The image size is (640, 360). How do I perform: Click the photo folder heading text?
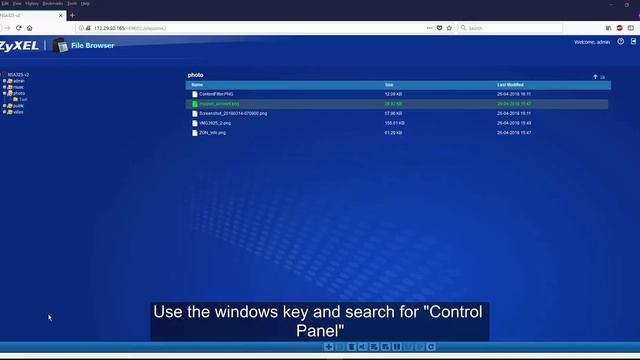(196, 75)
